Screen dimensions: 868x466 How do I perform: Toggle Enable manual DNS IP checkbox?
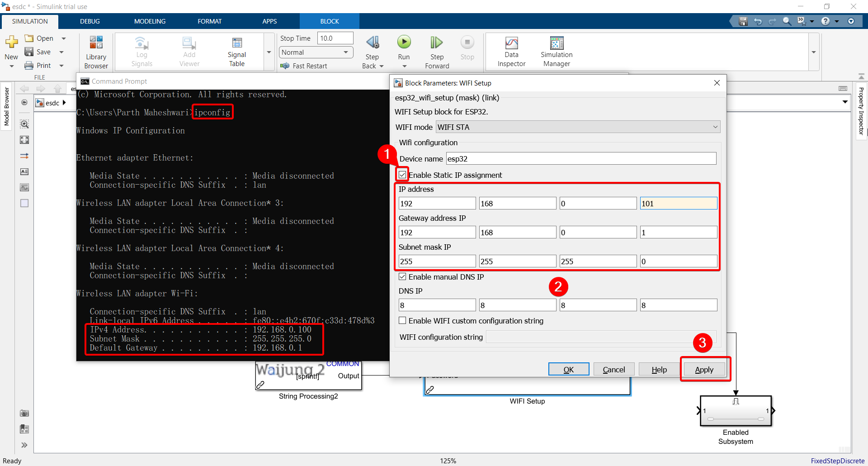coord(402,276)
